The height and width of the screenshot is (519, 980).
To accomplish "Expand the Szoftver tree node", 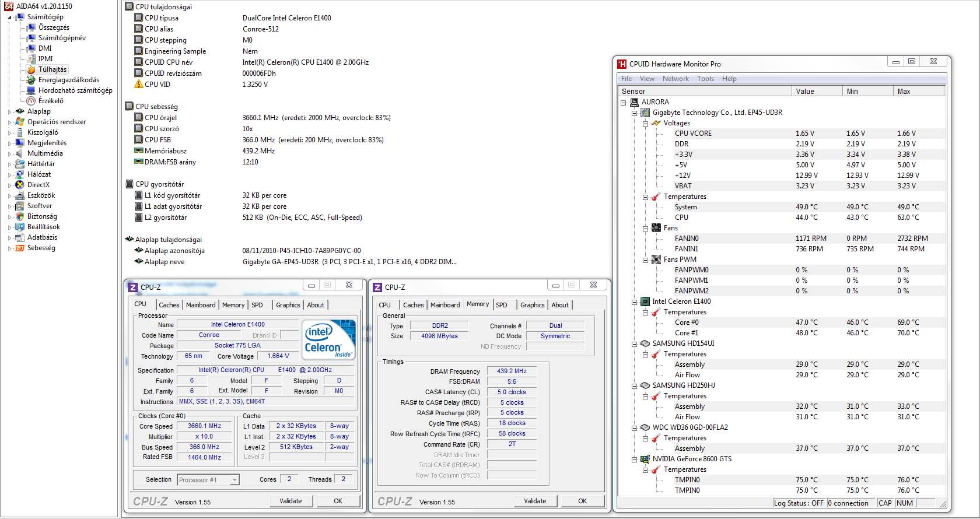I will click(x=10, y=206).
